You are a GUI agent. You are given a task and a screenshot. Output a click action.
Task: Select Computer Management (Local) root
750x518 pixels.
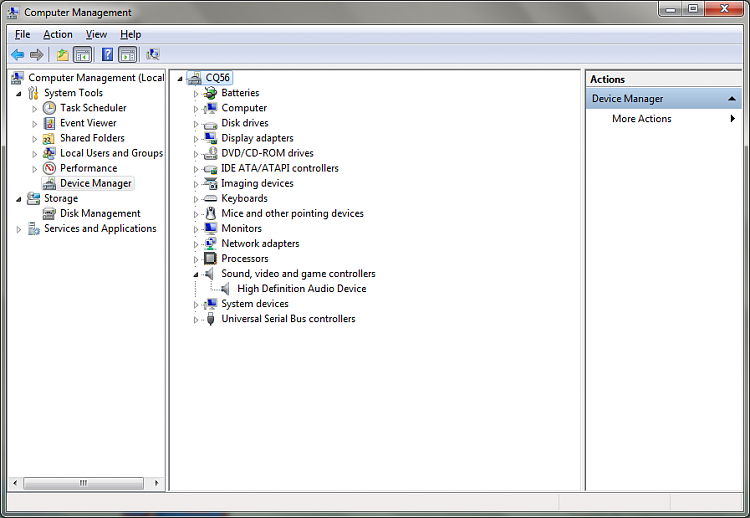point(96,78)
